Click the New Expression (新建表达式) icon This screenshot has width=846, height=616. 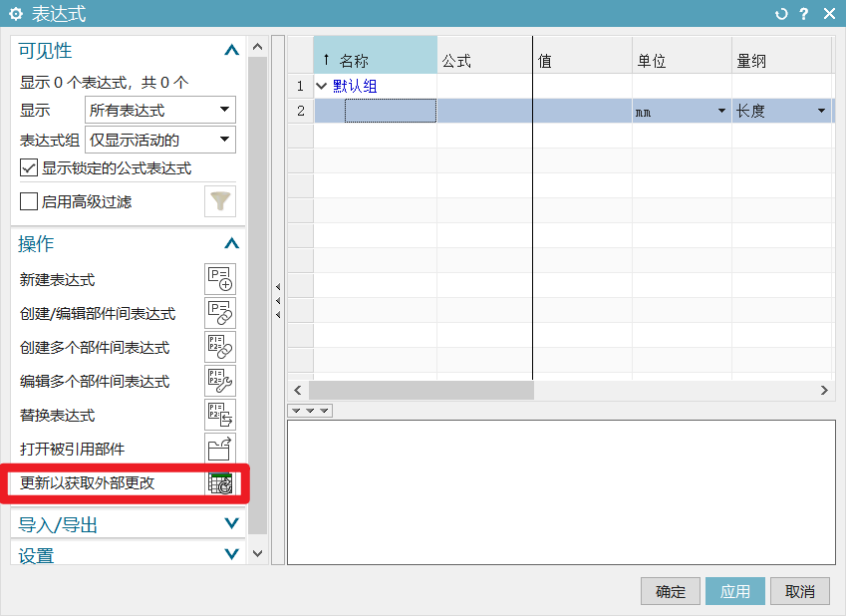220,279
